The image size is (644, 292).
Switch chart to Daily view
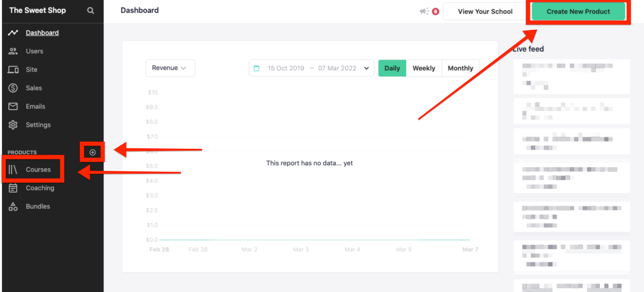(392, 68)
